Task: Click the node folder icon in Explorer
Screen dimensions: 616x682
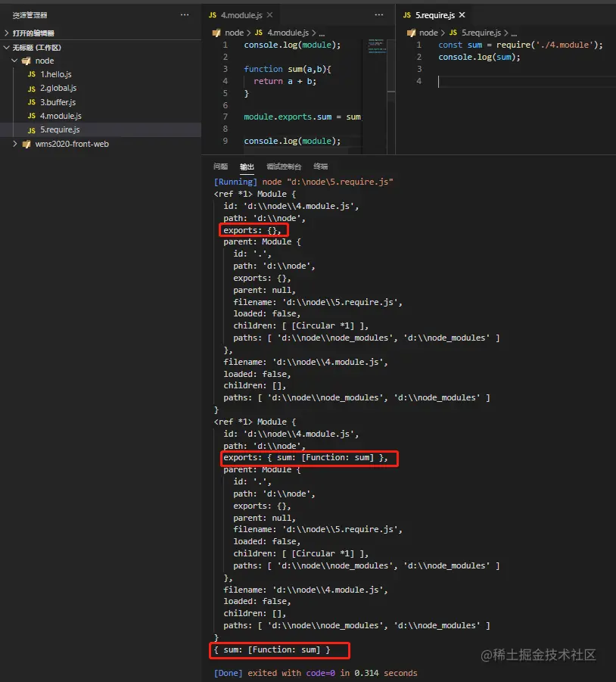Action: click(x=26, y=61)
